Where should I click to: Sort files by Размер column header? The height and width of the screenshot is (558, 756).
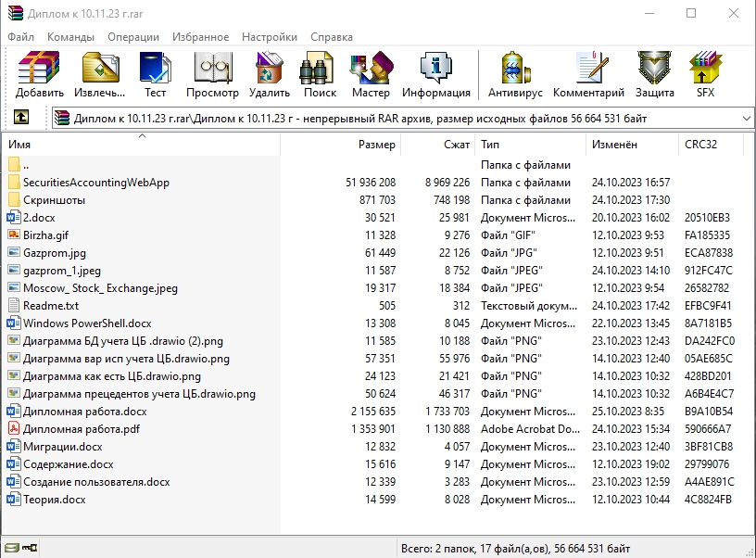(x=376, y=145)
